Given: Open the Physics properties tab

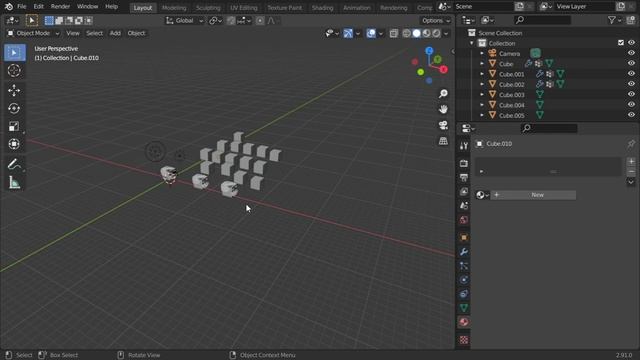Looking at the screenshot, I should click(x=464, y=280).
